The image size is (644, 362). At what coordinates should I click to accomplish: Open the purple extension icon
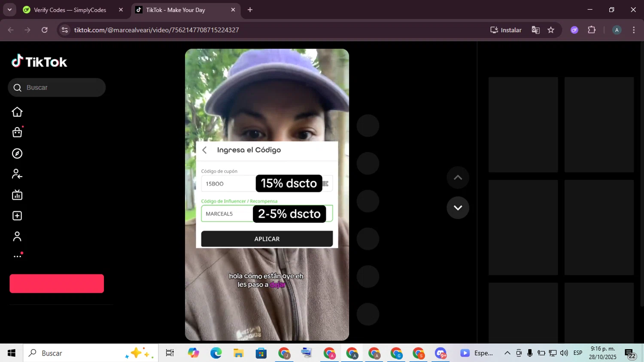click(574, 30)
